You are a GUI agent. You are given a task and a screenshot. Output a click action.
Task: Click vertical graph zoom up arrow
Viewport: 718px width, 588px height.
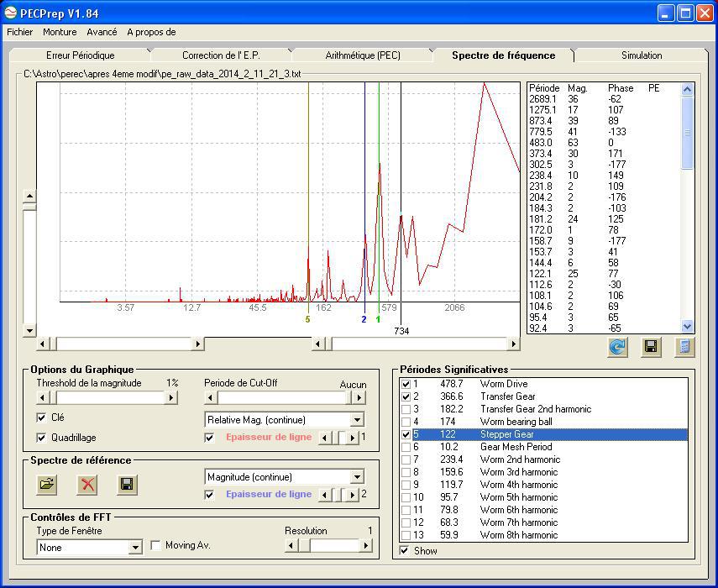(29, 197)
